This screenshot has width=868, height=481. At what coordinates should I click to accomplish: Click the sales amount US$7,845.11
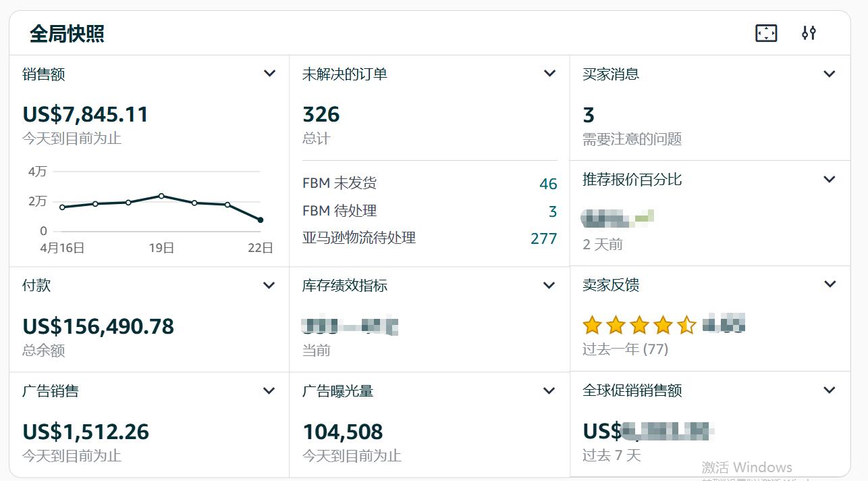pos(86,114)
